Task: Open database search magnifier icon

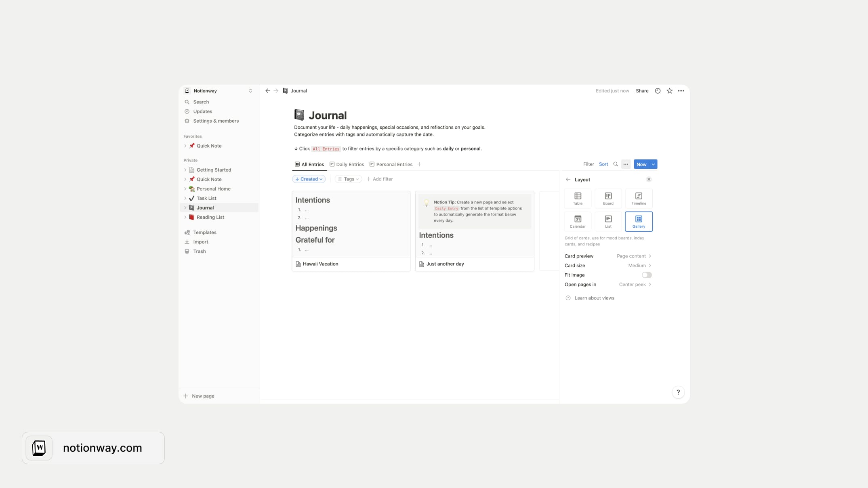Action: click(x=616, y=164)
